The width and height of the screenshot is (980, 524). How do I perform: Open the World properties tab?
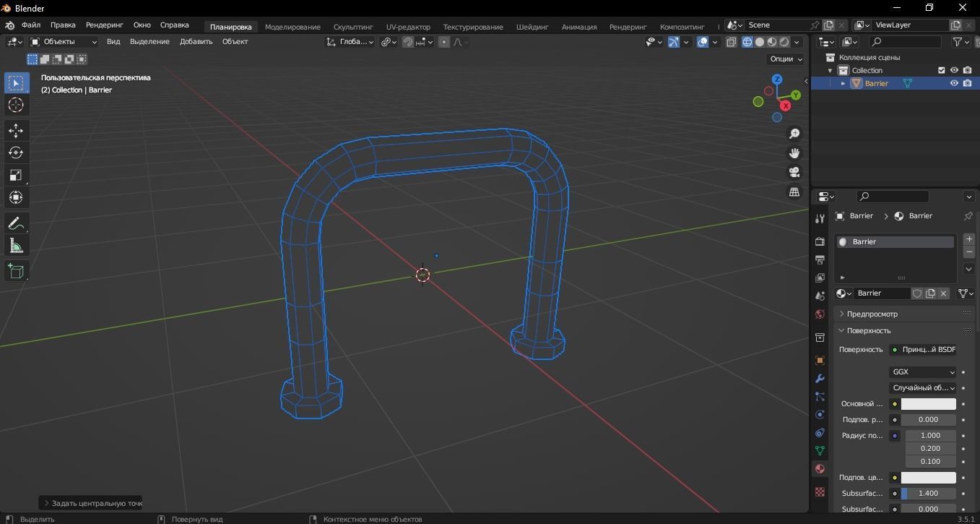point(820,314)
